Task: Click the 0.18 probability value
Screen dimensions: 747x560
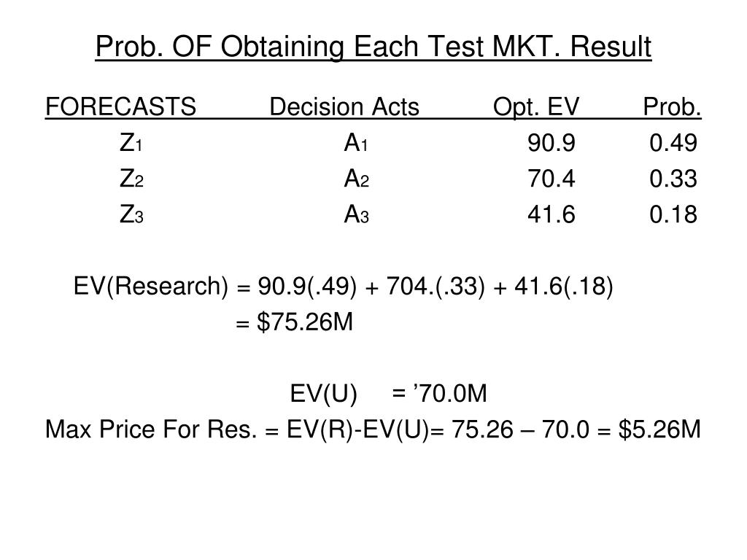Action: point(673,214)
